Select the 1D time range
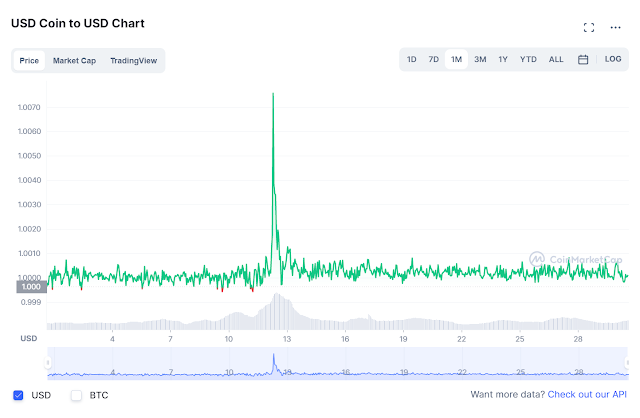 (x=411, y=60)
